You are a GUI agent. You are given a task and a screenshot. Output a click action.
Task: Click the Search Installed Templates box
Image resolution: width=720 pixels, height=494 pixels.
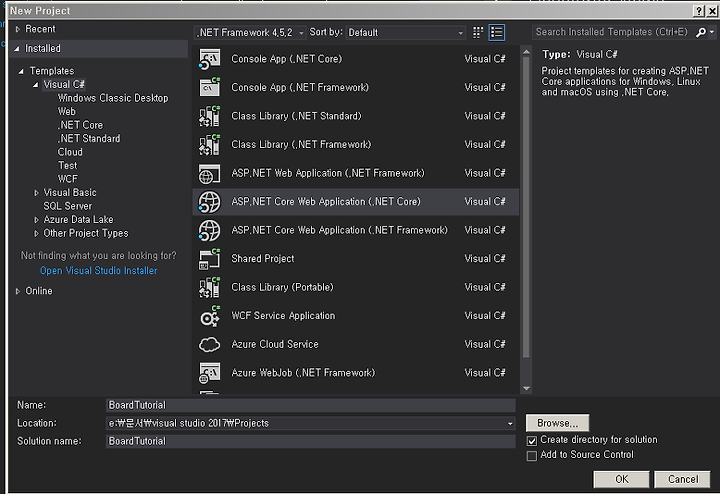click(x=613, y=32)
